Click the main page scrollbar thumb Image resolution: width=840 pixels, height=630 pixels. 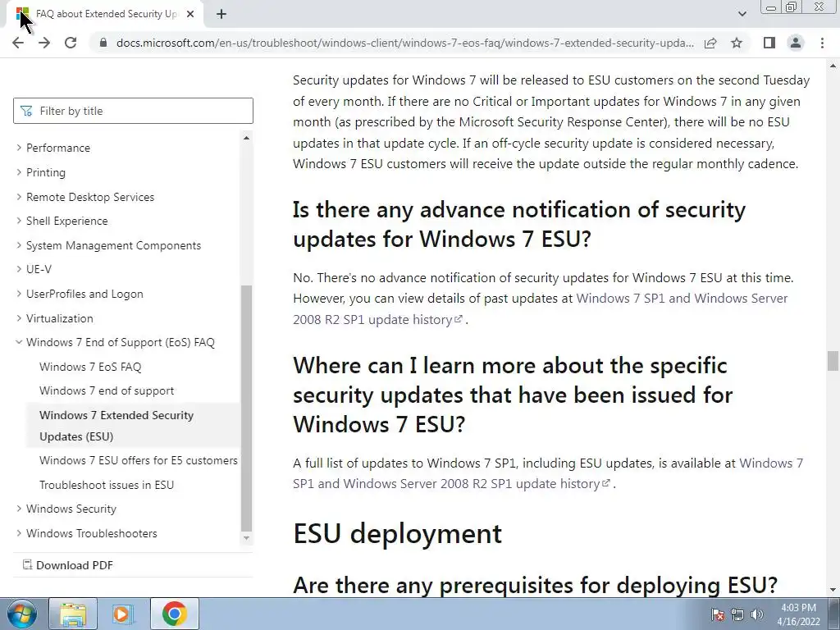coord(833,361)
